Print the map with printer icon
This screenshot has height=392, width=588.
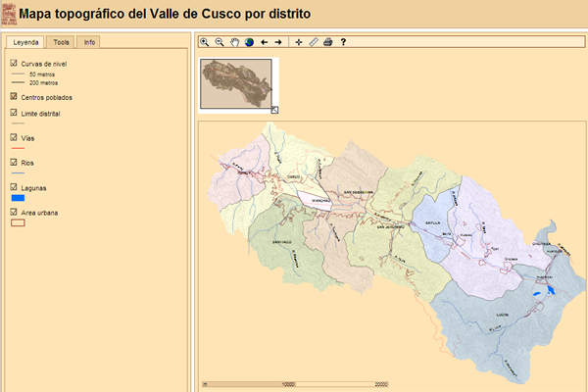(328, 42)
